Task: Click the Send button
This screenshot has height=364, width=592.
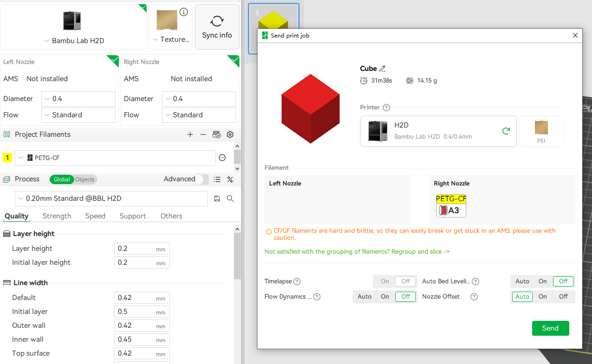Action: click(550, 328)
